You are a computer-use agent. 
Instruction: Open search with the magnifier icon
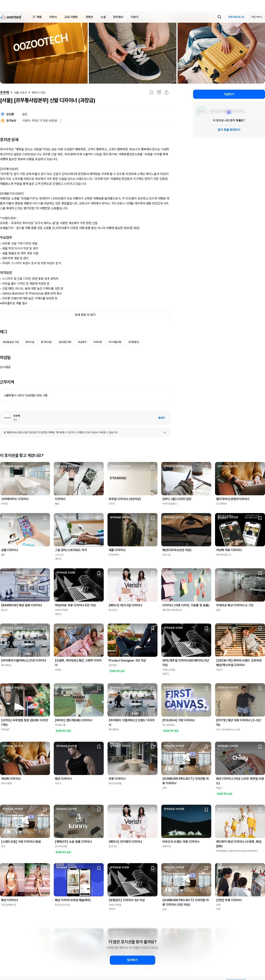point(219,17)
